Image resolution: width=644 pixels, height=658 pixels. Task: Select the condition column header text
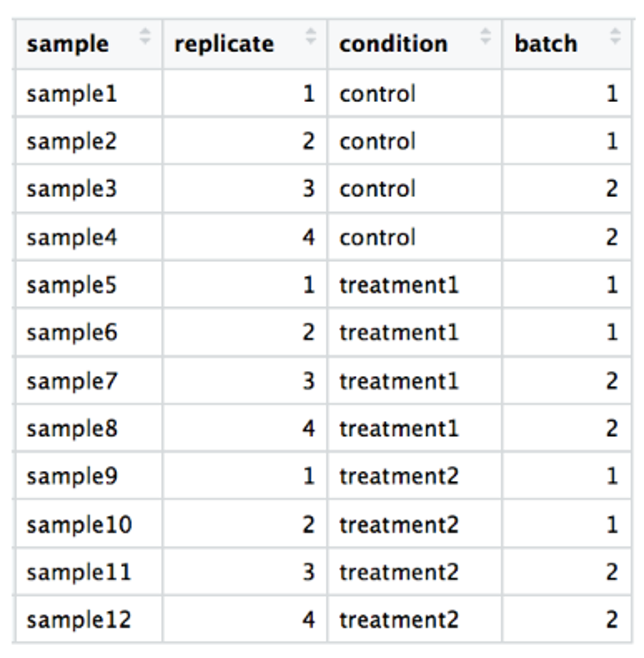pos(394,44)
